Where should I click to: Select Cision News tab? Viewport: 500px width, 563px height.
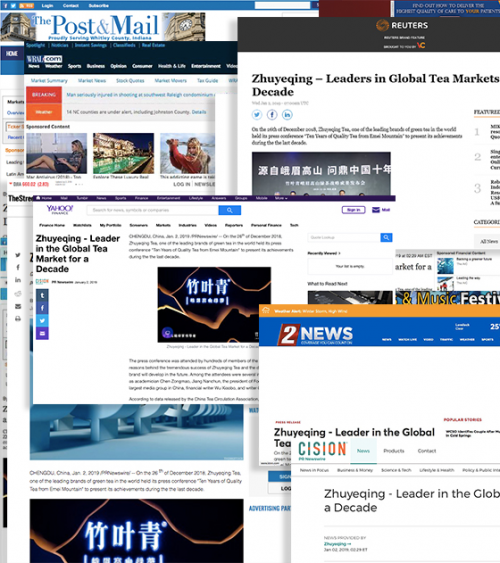pyautogui.click(x=363, y=451)
